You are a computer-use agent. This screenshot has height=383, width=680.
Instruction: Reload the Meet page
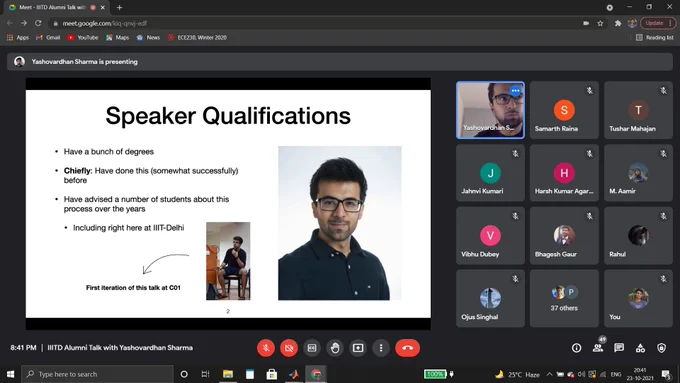click(38, 23)
